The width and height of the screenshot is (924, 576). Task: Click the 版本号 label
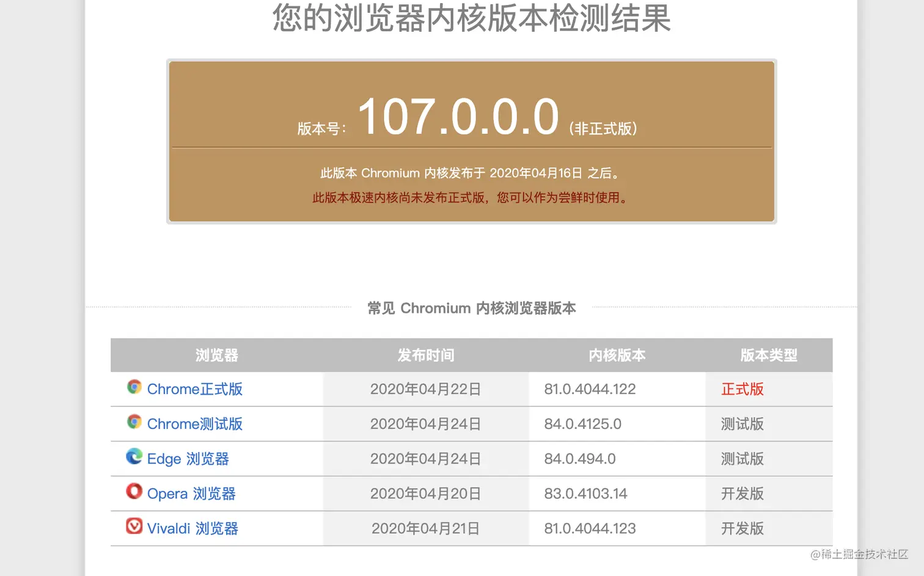tap(321, 129)
